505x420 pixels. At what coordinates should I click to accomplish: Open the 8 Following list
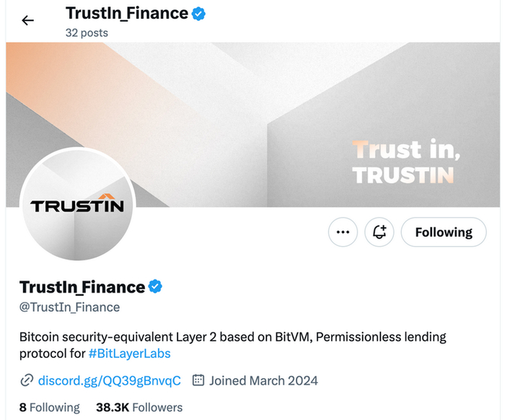click(x=50, y=407)
